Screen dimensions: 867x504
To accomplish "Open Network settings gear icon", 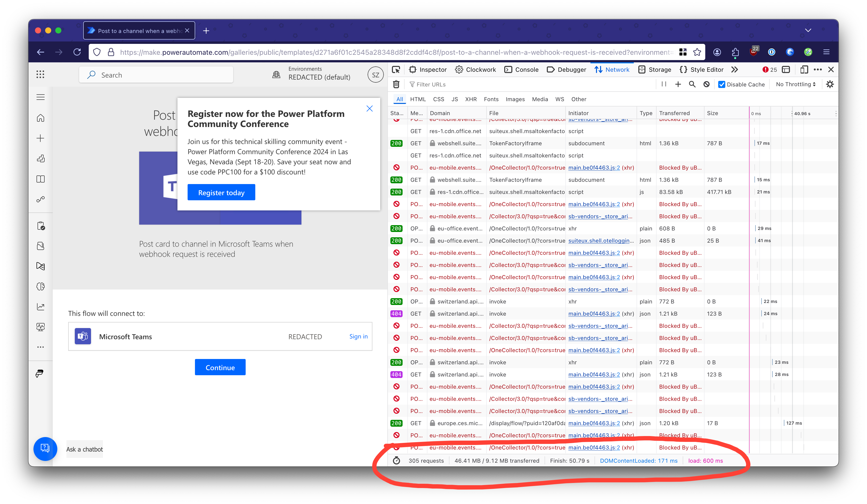I will pos(830,84).
